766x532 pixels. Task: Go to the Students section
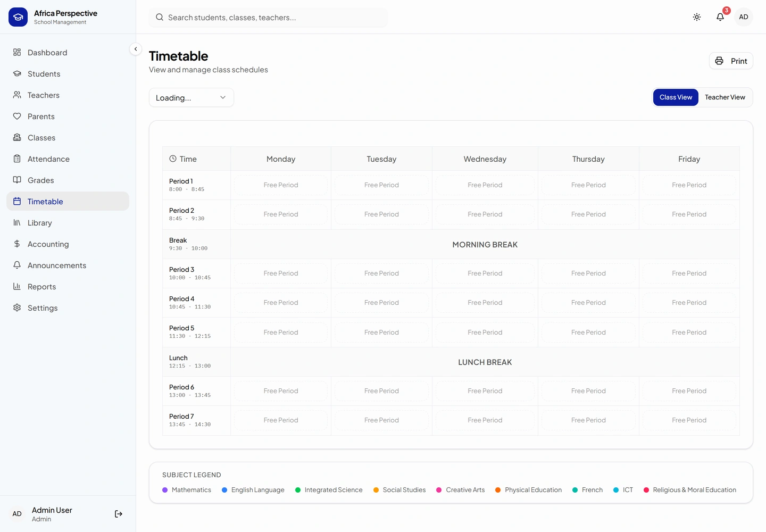(x=68, y=73)
